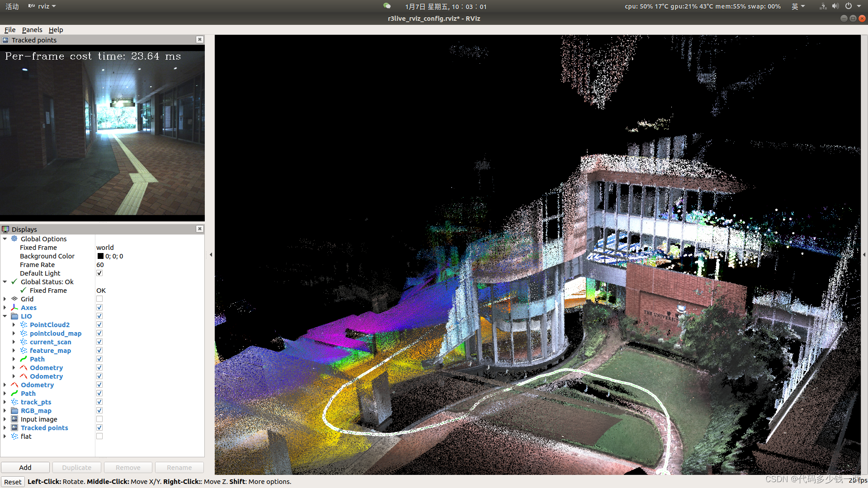This screenshot has width=868, height=488.
Task: Expand the right side panel arrow
Action: pos(864,254)
